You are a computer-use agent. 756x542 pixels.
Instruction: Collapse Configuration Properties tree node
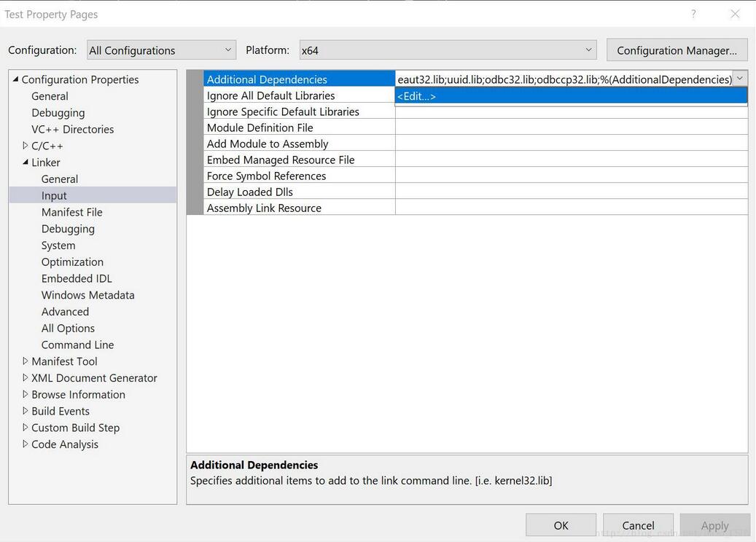pyautogui.click(x=15, y=79)
